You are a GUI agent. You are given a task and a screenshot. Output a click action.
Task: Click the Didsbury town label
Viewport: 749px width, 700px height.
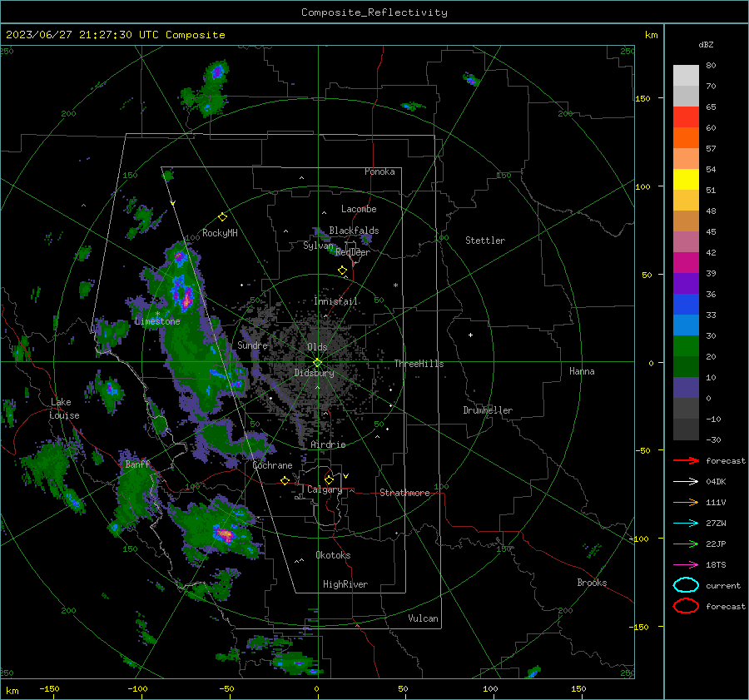click(x=314, y=373)
